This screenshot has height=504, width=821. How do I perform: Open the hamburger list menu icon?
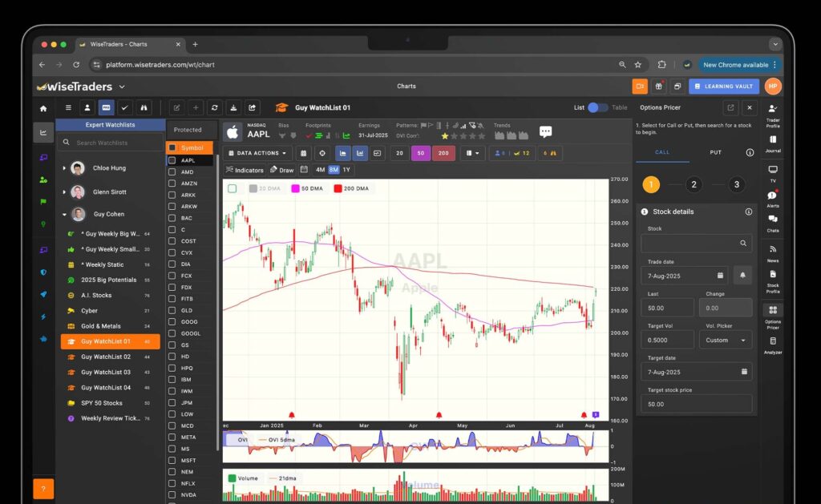(68, 108)
